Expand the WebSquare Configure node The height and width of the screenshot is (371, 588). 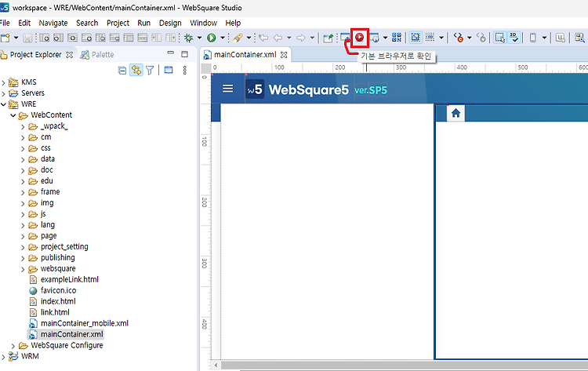point(13,345)
